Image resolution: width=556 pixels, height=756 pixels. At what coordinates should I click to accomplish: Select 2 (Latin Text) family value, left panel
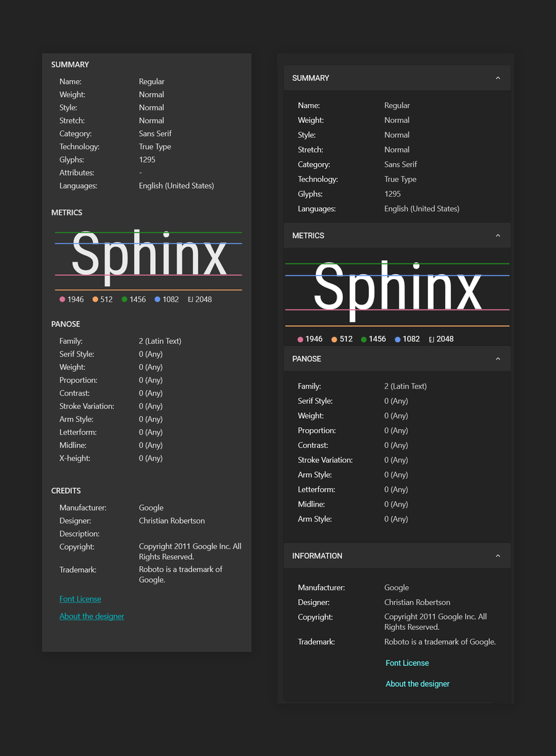click(x=160, y=341)
